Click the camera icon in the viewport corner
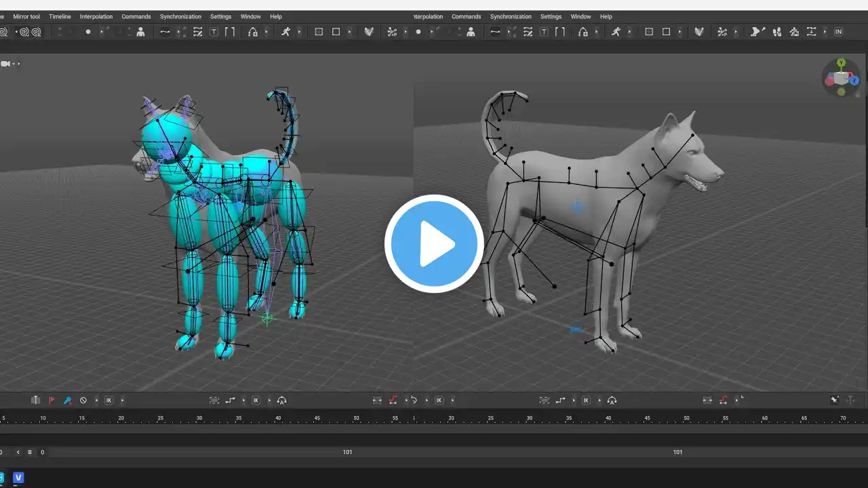Image resolution: width=868 pixels, height=488 pixels. tap(5, 64)
